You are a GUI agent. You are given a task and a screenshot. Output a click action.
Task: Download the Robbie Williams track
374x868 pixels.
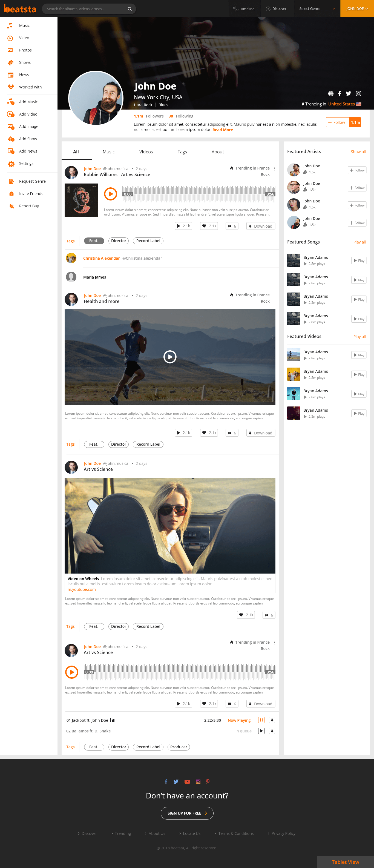click(260, 226)
